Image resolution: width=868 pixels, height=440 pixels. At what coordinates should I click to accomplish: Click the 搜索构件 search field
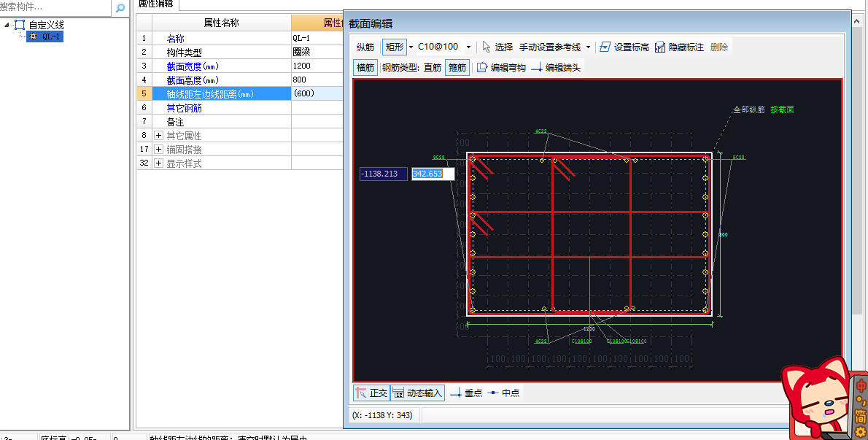(x=55, y=7)
